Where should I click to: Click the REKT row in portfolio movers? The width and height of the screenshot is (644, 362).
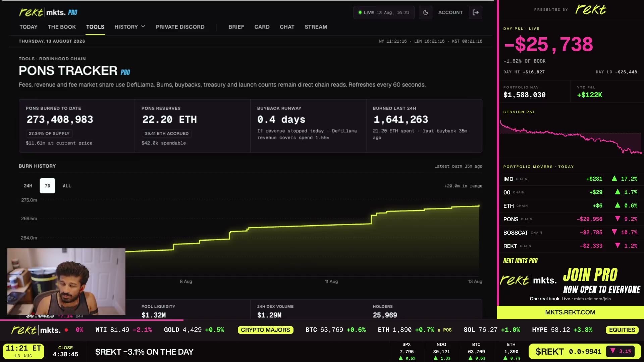tap(570, 246)
